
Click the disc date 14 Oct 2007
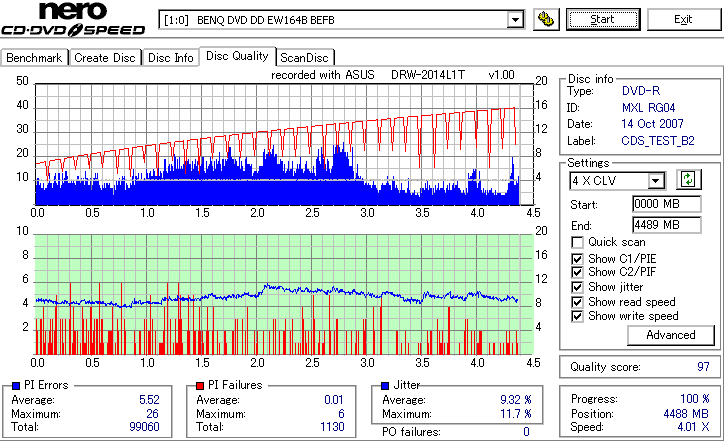point(652,124)
